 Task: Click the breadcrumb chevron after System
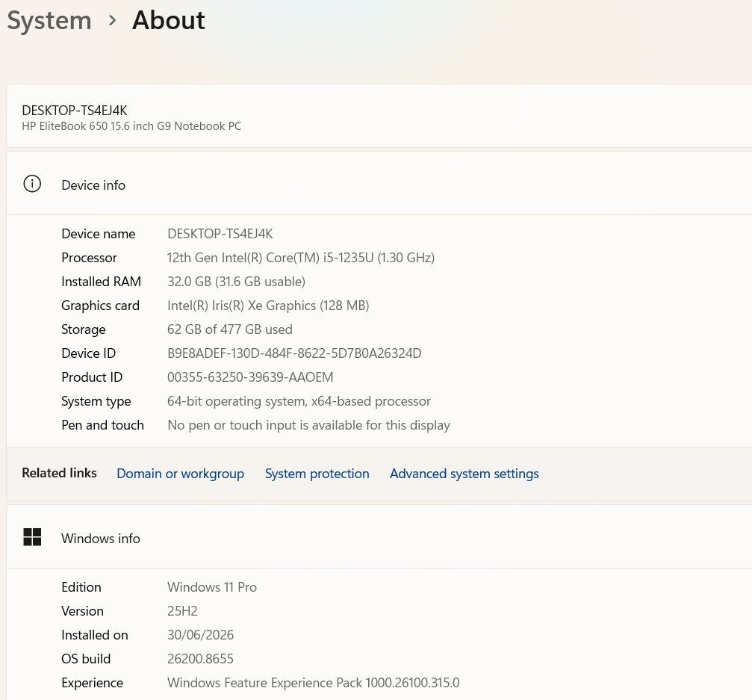tap(112, 20)
